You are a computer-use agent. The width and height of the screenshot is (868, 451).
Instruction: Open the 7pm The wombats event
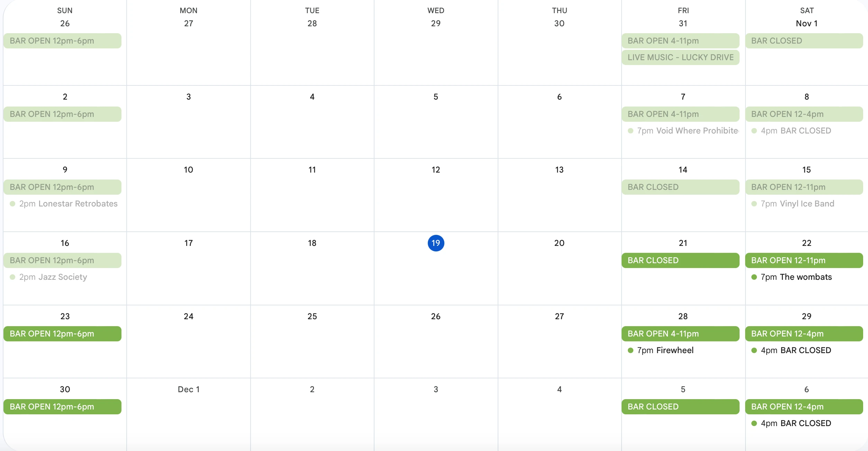click(796, 277)
